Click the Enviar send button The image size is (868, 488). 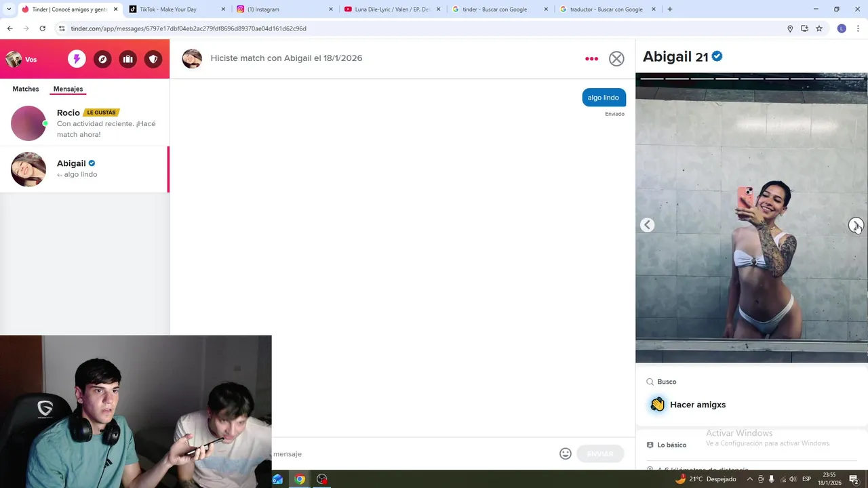coord(600,453)
